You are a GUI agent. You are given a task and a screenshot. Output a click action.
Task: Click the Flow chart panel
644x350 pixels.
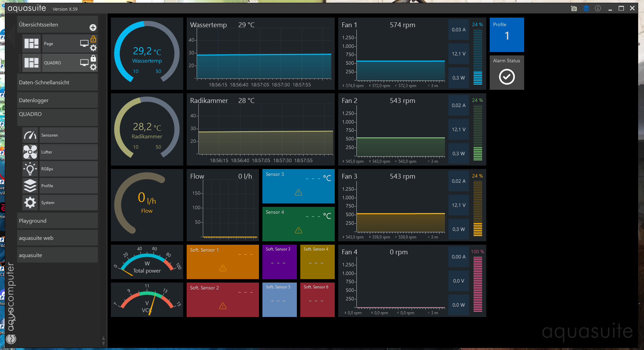[223, 205]
